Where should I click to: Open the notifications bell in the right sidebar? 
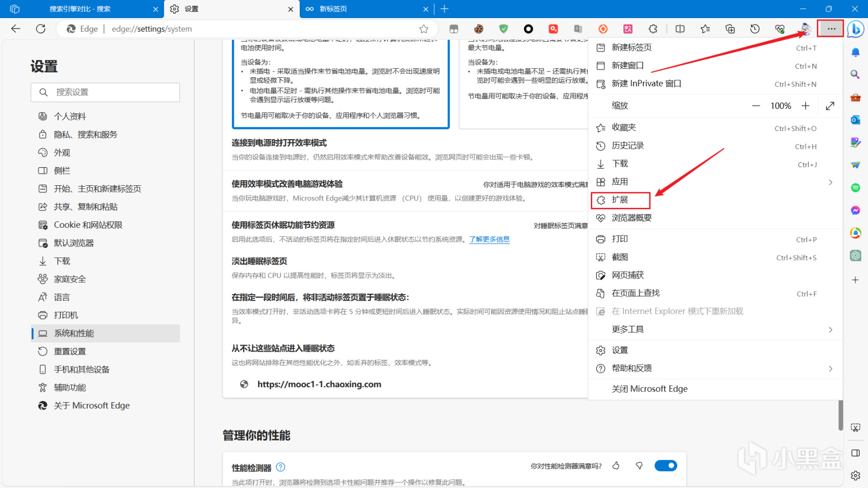tap(855, 52)
